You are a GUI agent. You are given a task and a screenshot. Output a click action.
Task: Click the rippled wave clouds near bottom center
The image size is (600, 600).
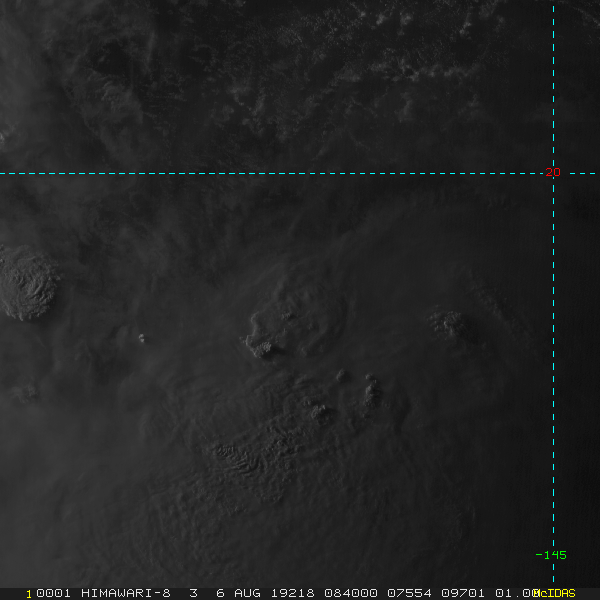250,458
